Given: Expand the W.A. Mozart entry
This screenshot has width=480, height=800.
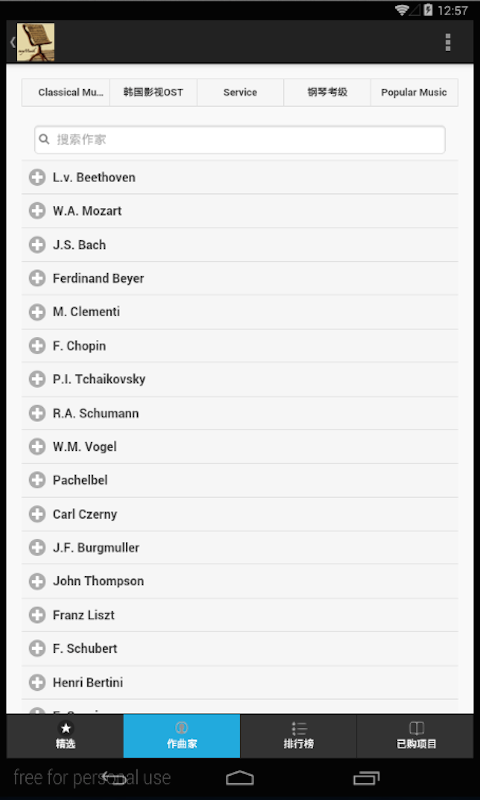Looking at the screenshot, I should pyautogui.click(x=240, y=211).
